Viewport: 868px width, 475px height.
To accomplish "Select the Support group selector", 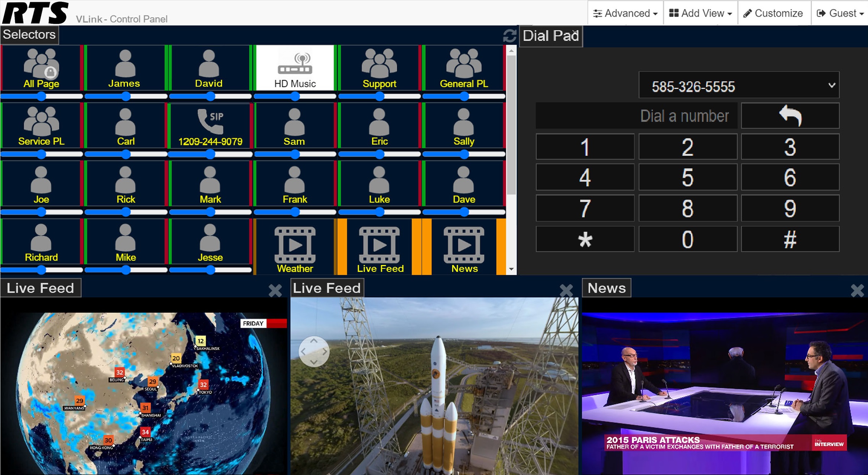I will tap(379, 68).
